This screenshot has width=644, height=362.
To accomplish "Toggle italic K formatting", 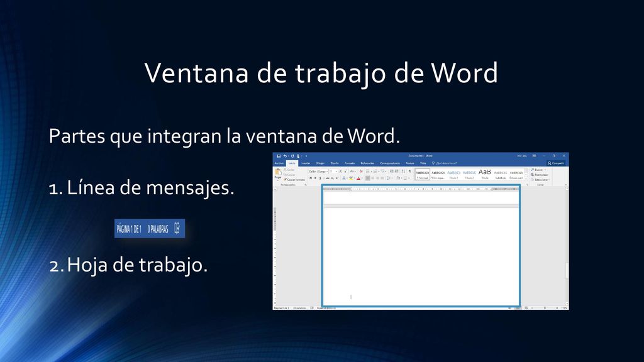I will 316,178.
